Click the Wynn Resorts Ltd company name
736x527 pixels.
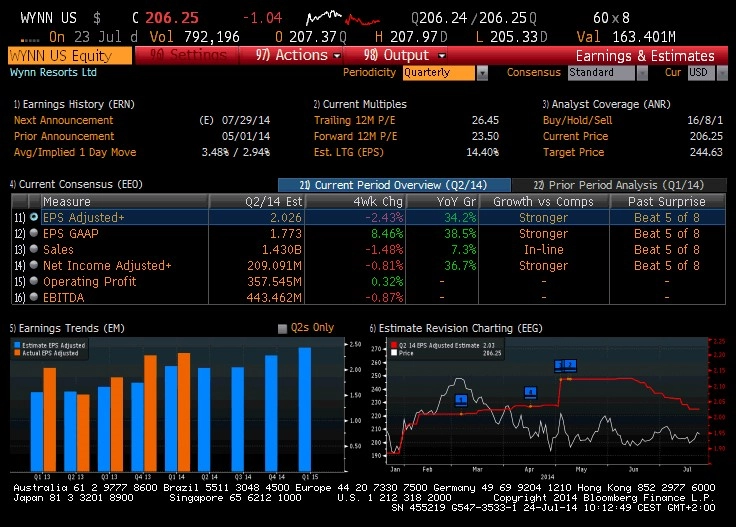click(53, 72)
